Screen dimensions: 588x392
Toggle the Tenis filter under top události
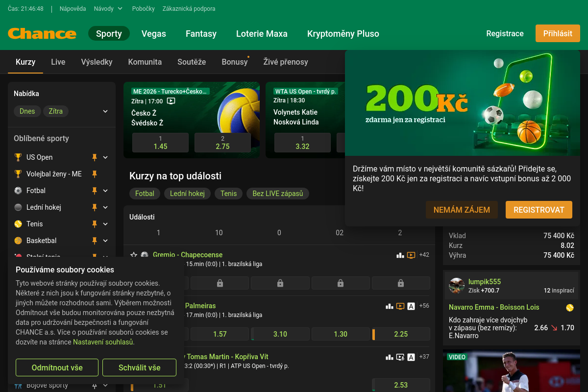(228, 194)
